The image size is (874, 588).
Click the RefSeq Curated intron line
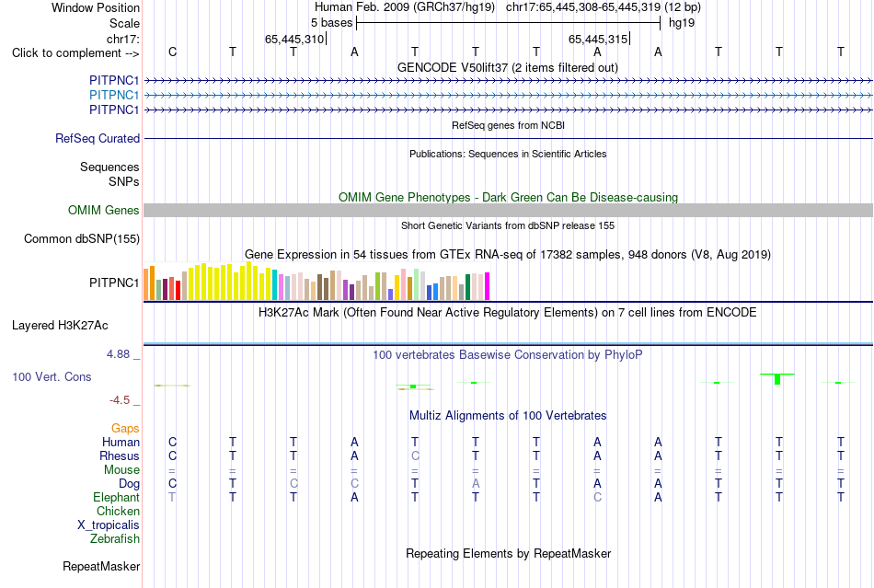[x=508, y=138]
